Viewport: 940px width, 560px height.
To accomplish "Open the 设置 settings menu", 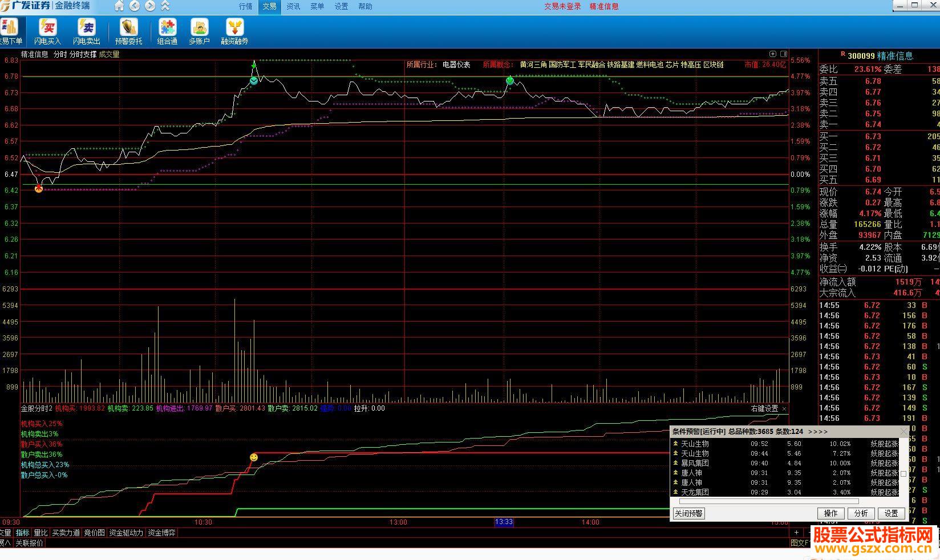I will (x=341, y=6).
